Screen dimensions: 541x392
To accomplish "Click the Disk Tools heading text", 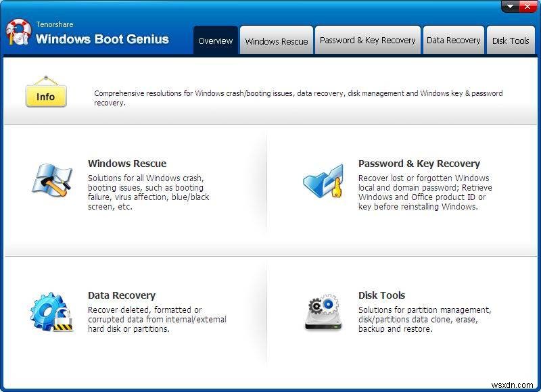I will (382, 295).
